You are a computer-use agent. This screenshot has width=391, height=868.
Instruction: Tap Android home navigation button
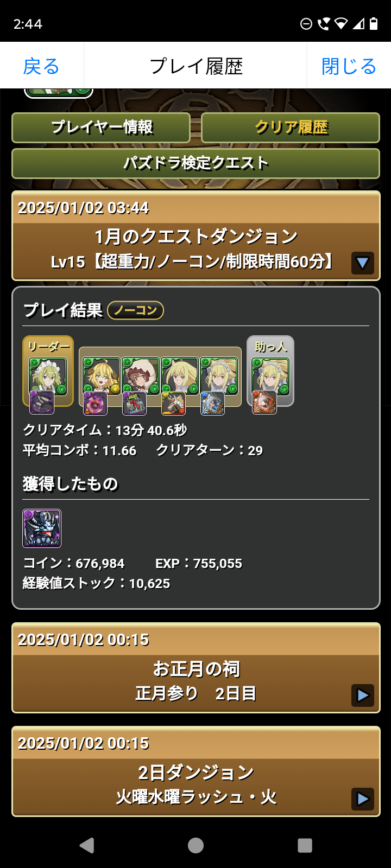(x=195, y=845)
